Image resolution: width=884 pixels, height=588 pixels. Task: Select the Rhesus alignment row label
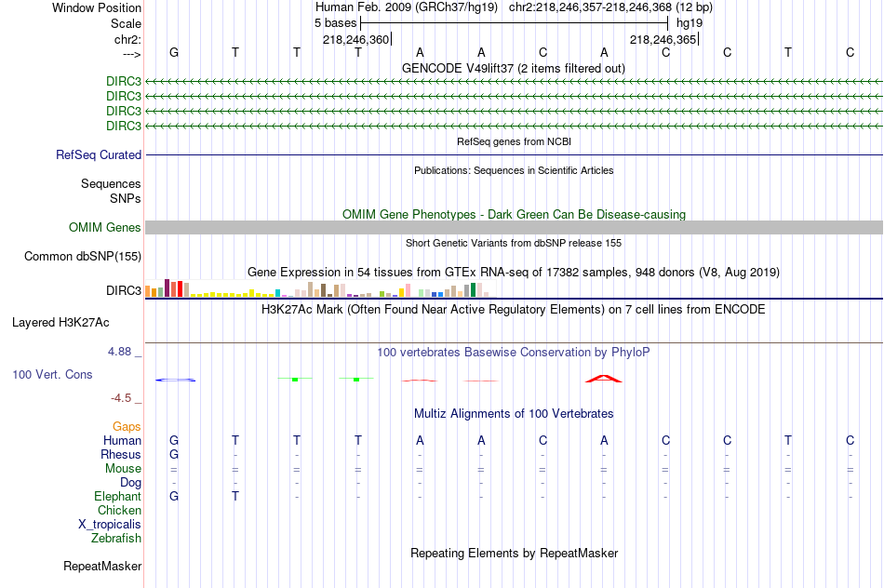(x=121, y=455)
